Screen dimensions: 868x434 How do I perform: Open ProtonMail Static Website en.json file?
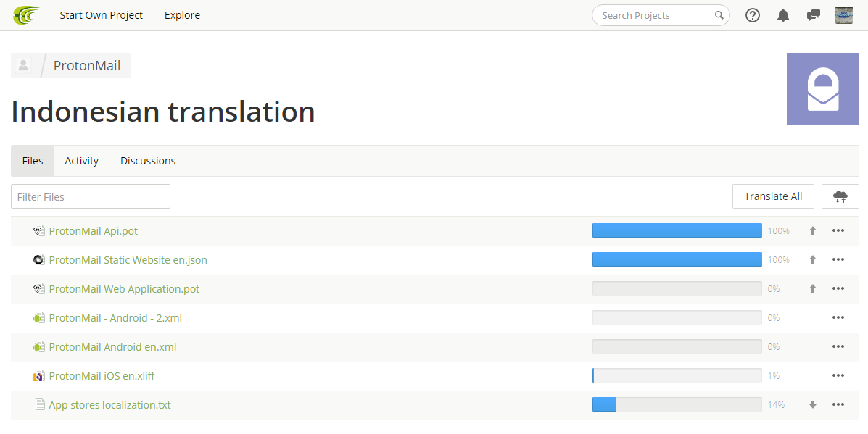(128, 260)
